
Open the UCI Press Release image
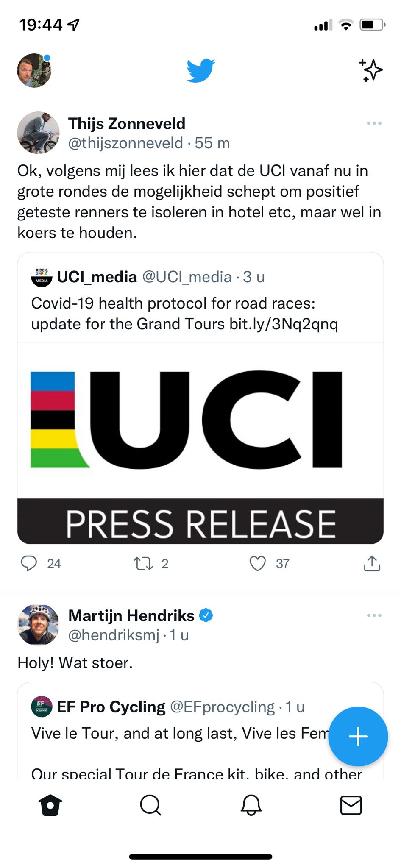point(200,443)
